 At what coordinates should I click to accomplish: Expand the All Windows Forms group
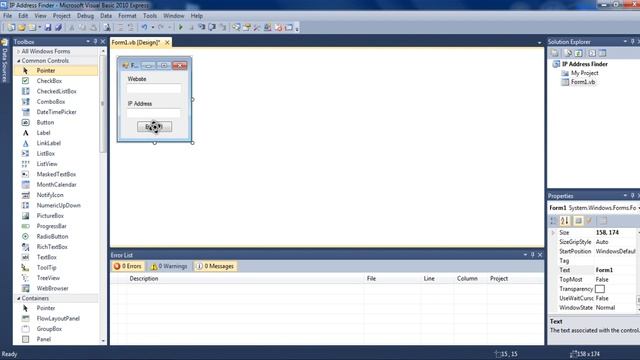point(18,51)
